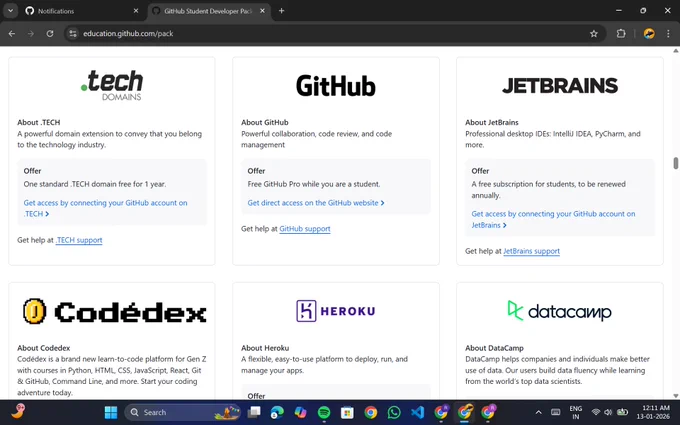This screenshot has width=680, height=425.
Task: Open the touch keyboard tray icon
Action: coord(556,412)
